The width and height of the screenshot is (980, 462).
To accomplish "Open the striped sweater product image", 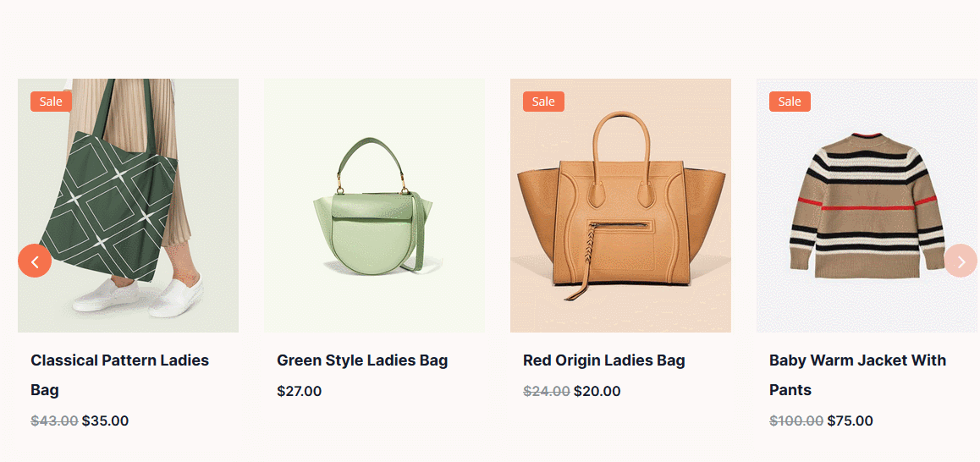I will coord(867,206).
